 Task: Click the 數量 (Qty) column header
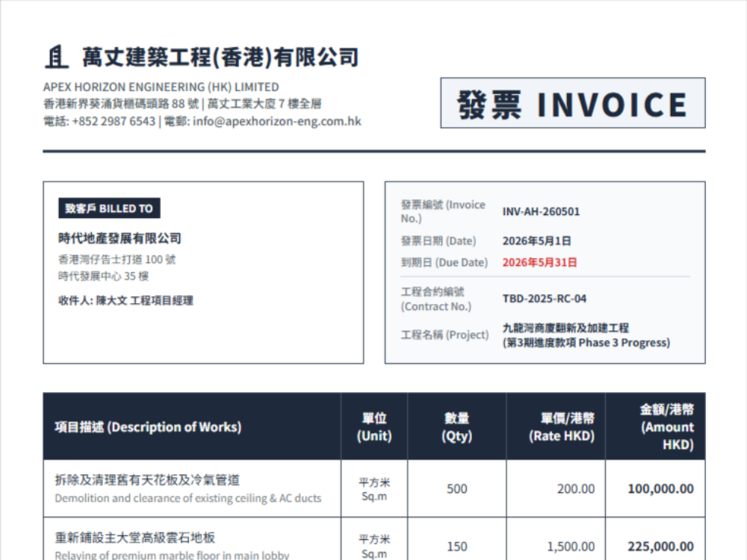457,426
